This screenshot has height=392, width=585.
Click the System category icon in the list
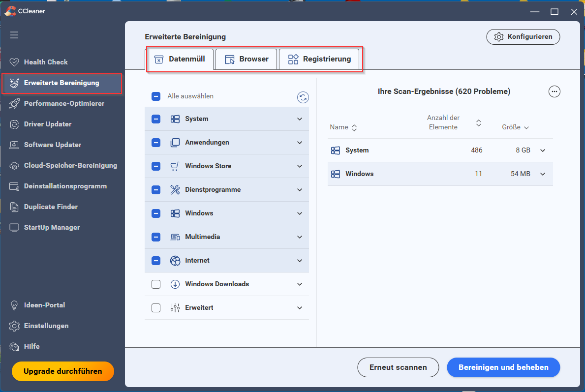pyautogui.click(x=175, y=119)
